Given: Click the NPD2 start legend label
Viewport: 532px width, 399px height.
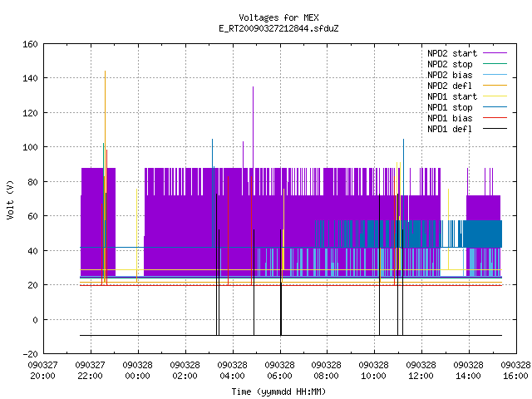Looking at the screenshot, I should coord(452,53).
